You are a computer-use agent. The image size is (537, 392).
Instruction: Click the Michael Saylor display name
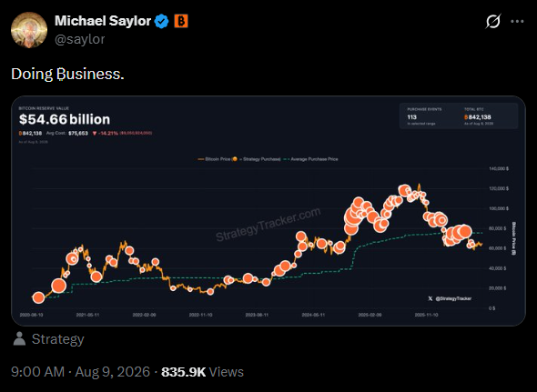pyautogui.click(x=103, y=21)
